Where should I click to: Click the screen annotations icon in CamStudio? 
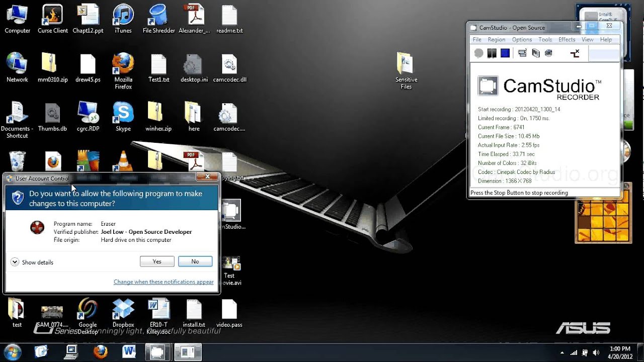pos(535,53)
